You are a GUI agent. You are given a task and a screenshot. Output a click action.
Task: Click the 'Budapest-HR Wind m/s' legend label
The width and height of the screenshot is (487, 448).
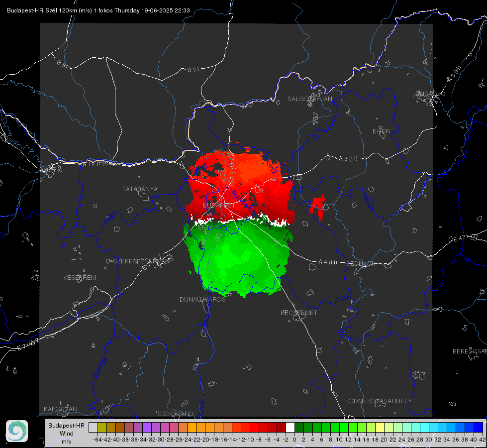67,433
